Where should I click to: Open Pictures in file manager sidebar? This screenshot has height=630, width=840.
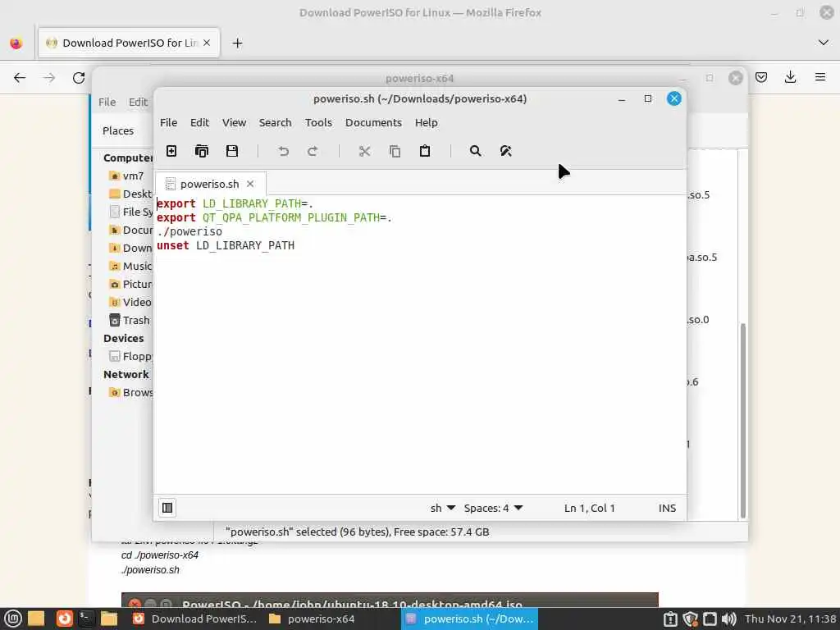[130, 285]
